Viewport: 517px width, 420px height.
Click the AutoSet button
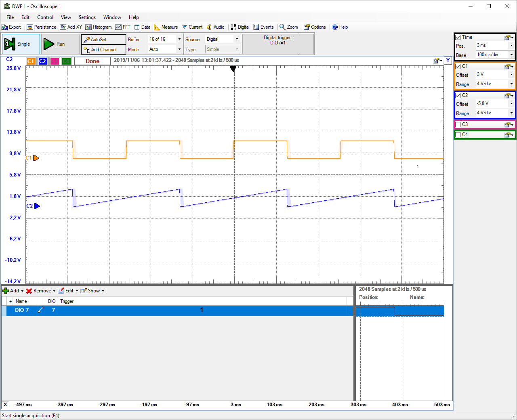(103, 40)
